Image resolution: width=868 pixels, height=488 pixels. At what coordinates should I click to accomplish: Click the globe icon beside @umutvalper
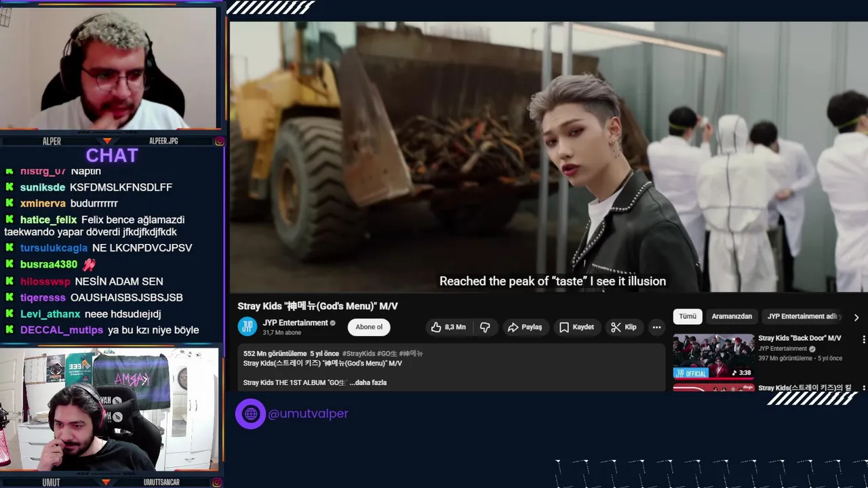[x=250, y=413]
